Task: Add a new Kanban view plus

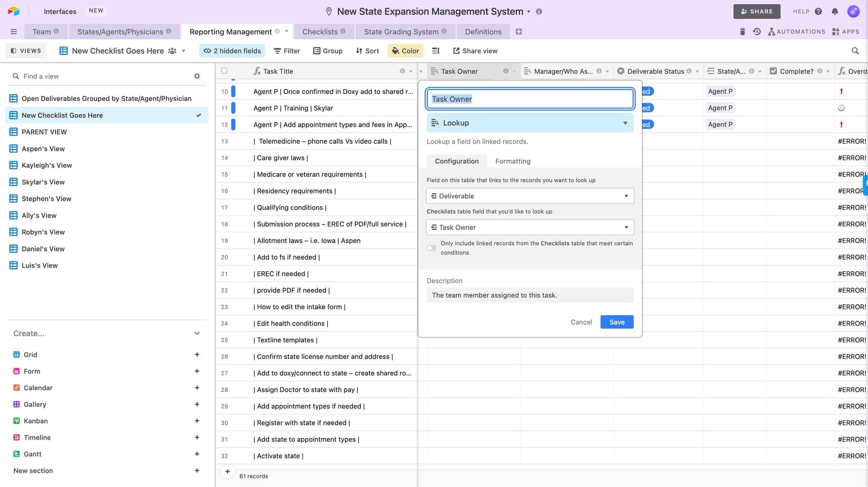Action: [x=197, y=421]
